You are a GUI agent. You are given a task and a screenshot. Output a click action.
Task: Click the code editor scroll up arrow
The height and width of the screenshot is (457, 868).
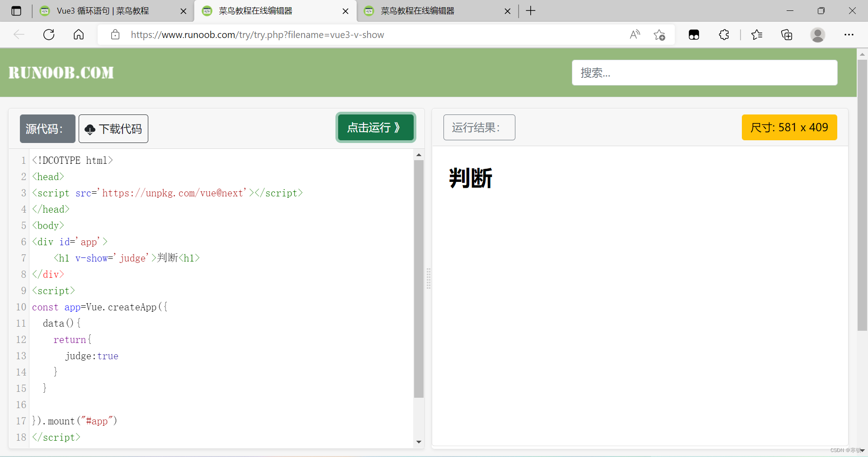point(419,155)
